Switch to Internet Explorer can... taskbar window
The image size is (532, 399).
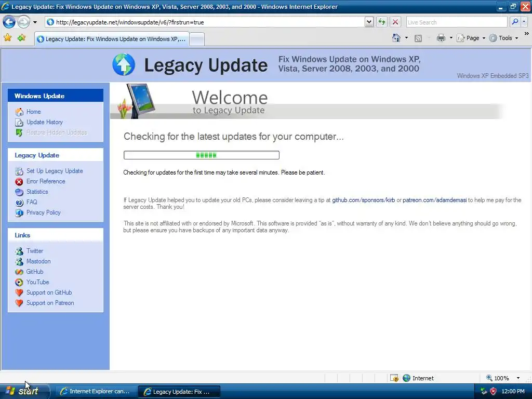point(96,392)
